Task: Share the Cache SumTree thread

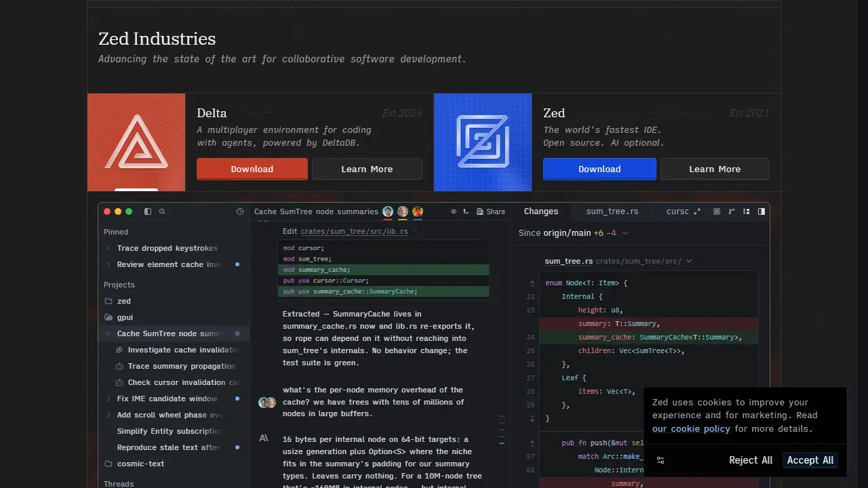Action: (491, 211)
